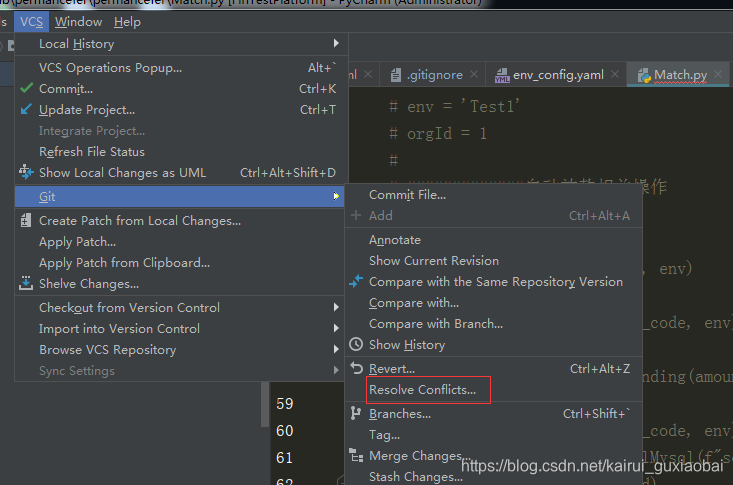Open Browse VCS Repository

click(x=181, y=349)
